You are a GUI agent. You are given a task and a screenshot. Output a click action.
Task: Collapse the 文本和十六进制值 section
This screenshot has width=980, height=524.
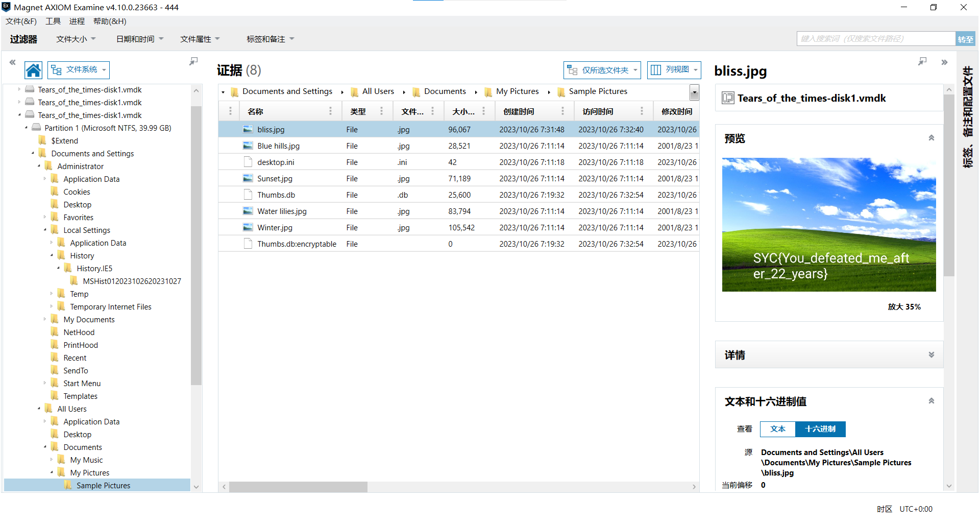932,401
